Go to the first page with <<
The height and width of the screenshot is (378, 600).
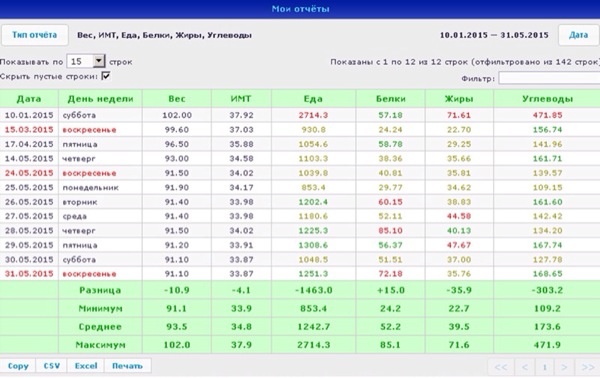(x=501, y=367)
